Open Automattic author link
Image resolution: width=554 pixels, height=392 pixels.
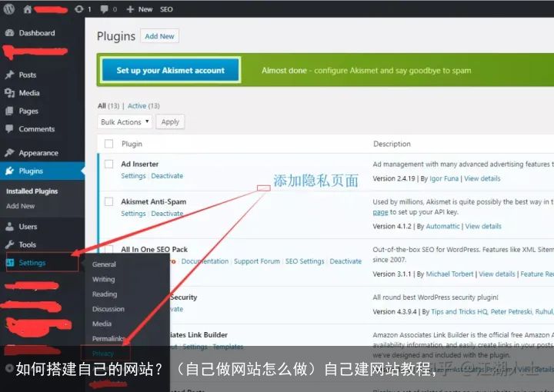(x=443, y=226)
